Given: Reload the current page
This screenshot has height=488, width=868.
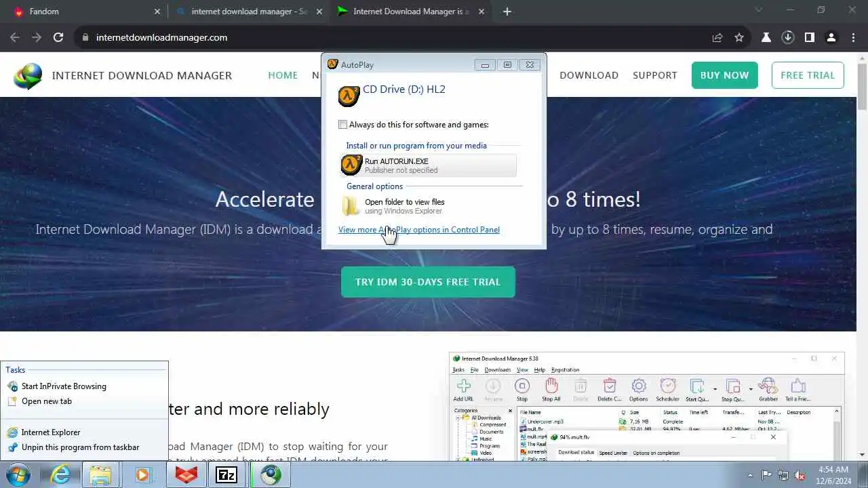Looking at the screenshot, I should point(58,37).
